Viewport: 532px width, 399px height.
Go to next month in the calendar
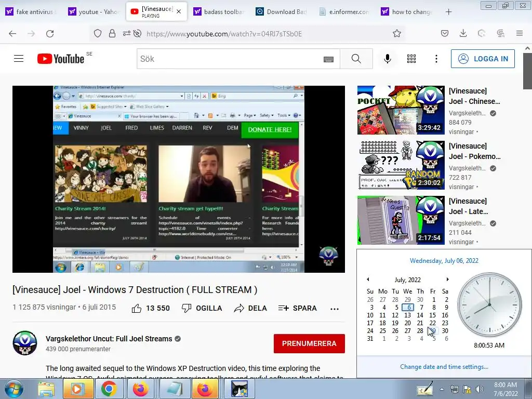pos(447,279)
